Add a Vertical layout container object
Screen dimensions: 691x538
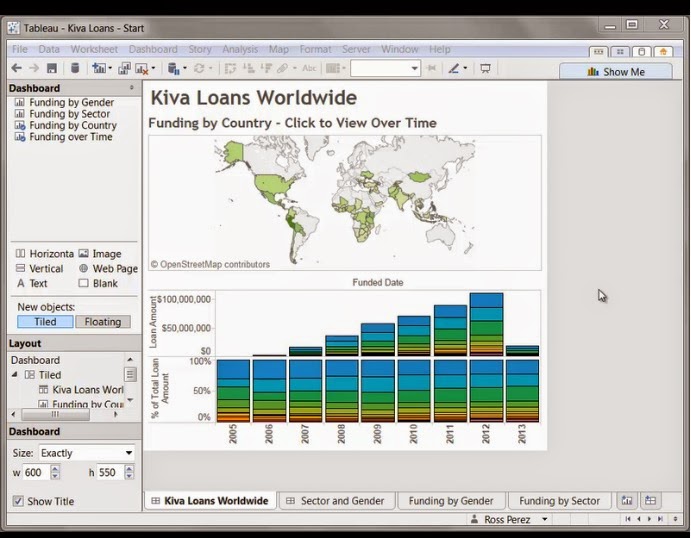(40, 268)
